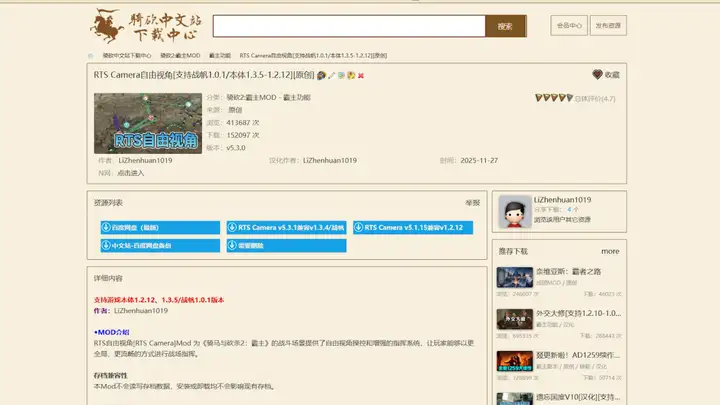This screenshot has width=720, height=405.
Task: Click the uploader avatar of LiZhenhuan1019
Action: 515,211
